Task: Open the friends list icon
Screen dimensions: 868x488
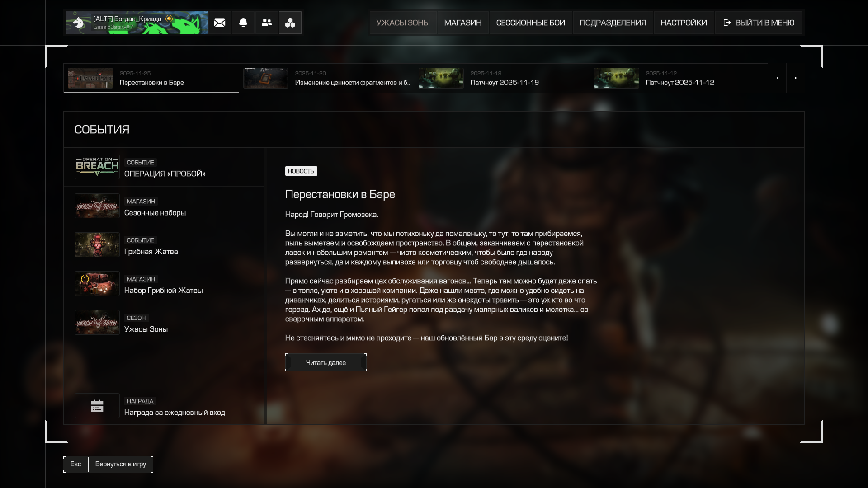Action: click(267, 23)
